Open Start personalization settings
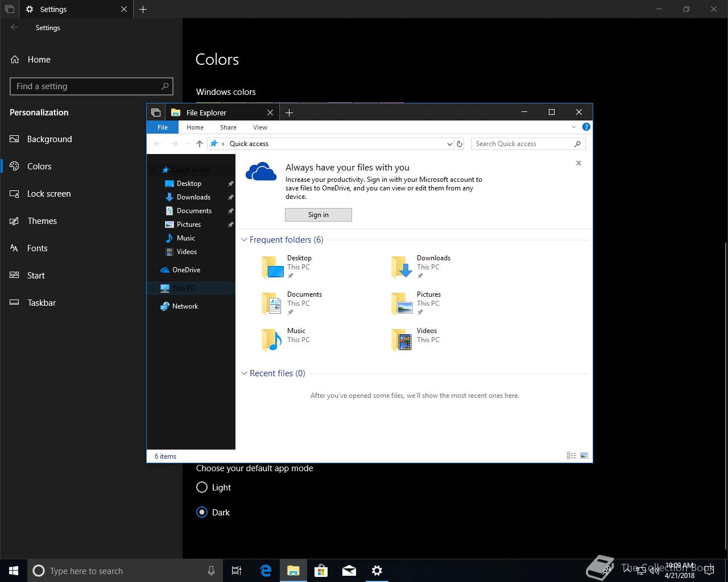The height and width of the screenshot is (582, 728). coord(91,276)
